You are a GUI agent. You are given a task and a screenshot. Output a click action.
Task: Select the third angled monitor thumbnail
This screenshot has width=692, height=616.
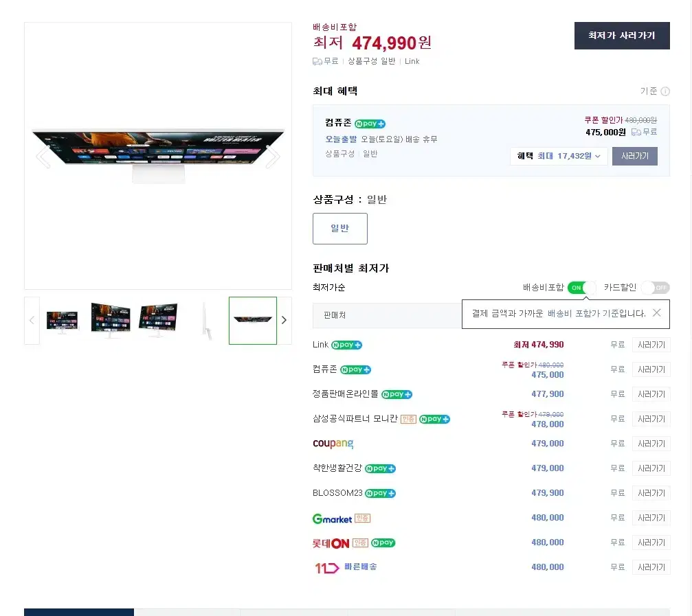158,321
